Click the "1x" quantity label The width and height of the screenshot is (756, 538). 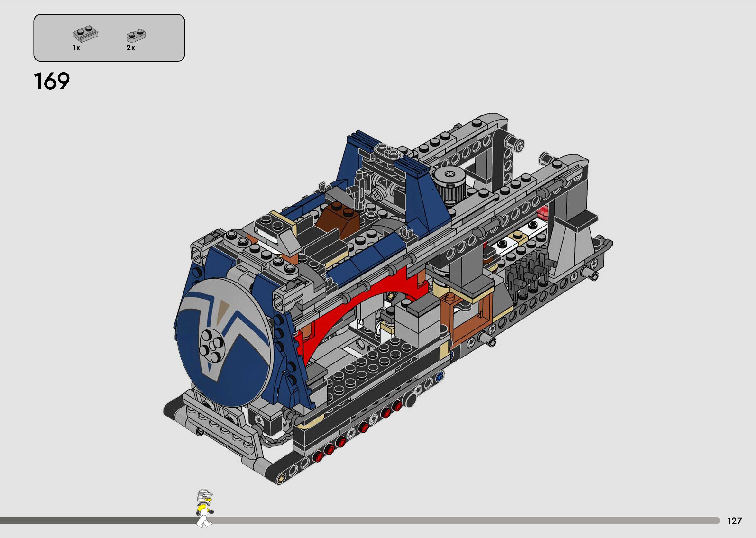pyautogui.click(x=77, y=48)
